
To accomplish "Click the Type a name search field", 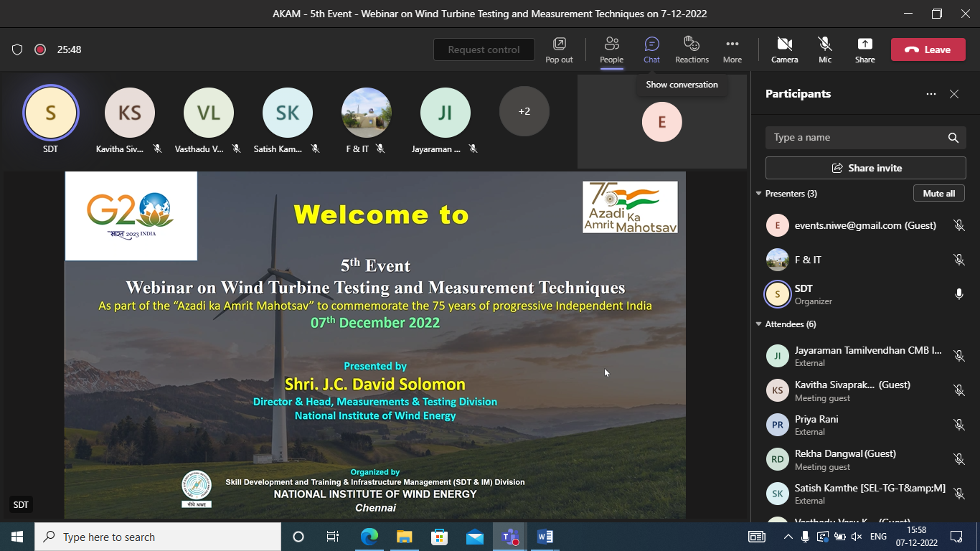I will tap(854, 138).
